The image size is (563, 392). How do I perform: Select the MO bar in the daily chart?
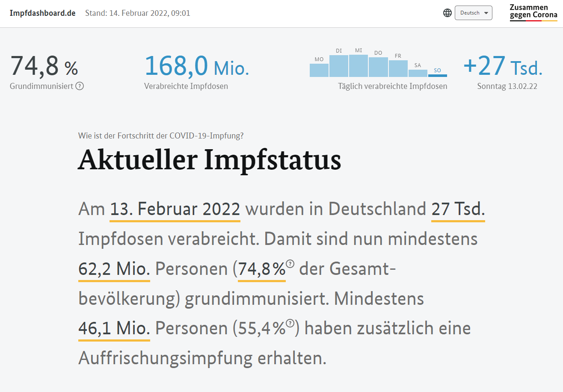(319, 70)
